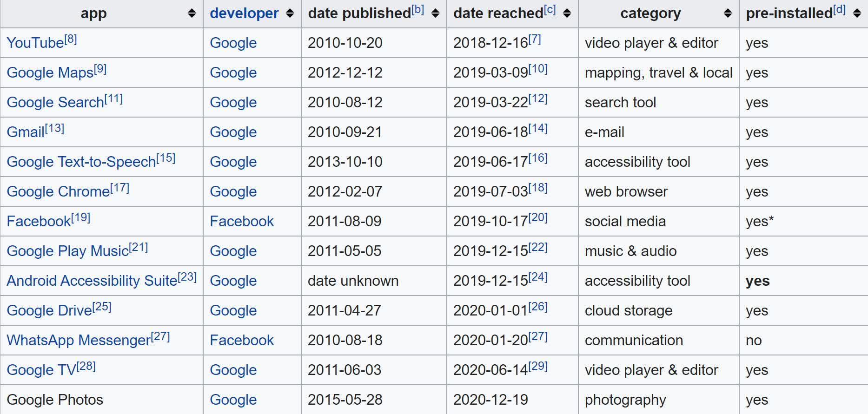Viewport: 868px width, 414px height.
Task: Click the Google developer link in the YouTube row
Action: [x=233, y=43]
